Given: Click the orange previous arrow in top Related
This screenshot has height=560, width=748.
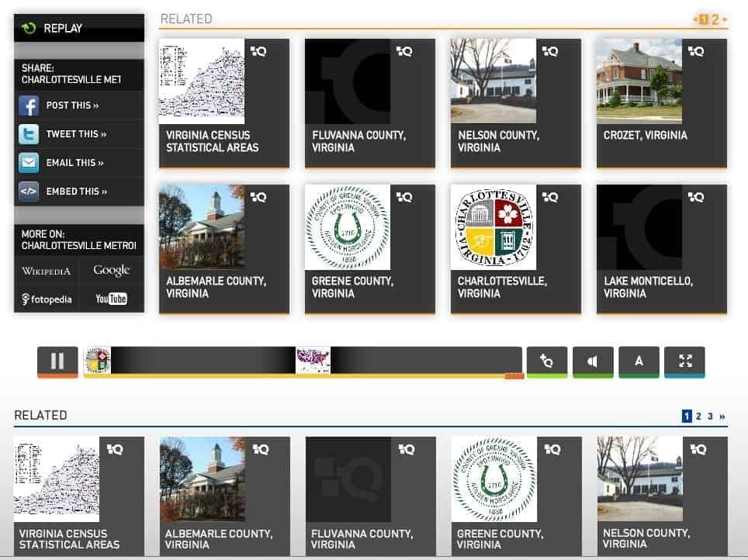Looking at the screenshot, I should (695, 19).
